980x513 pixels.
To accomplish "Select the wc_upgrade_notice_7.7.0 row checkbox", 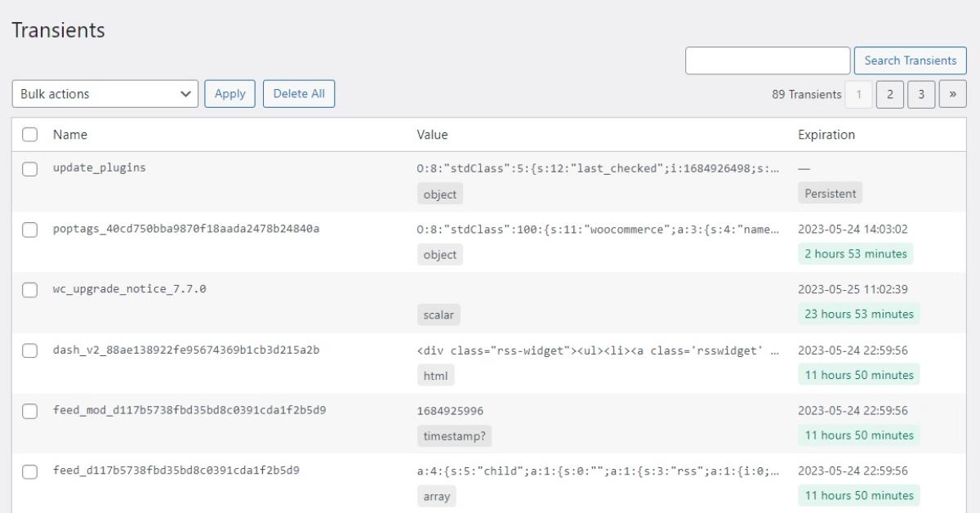I will point(29,290).
